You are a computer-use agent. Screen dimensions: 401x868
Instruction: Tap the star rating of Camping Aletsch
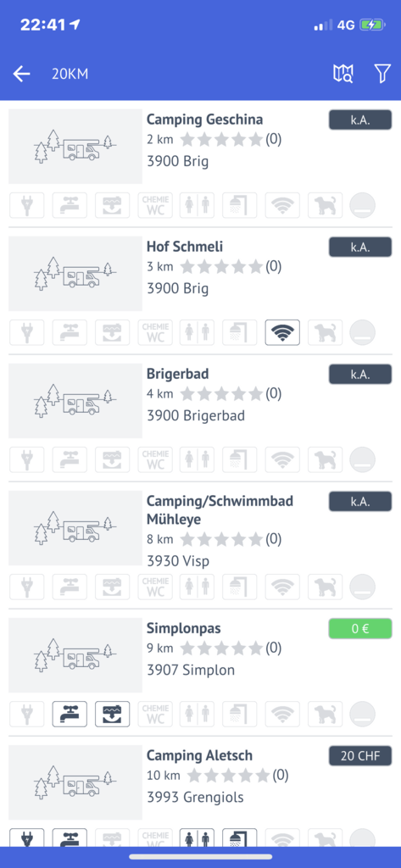(228, 775)
